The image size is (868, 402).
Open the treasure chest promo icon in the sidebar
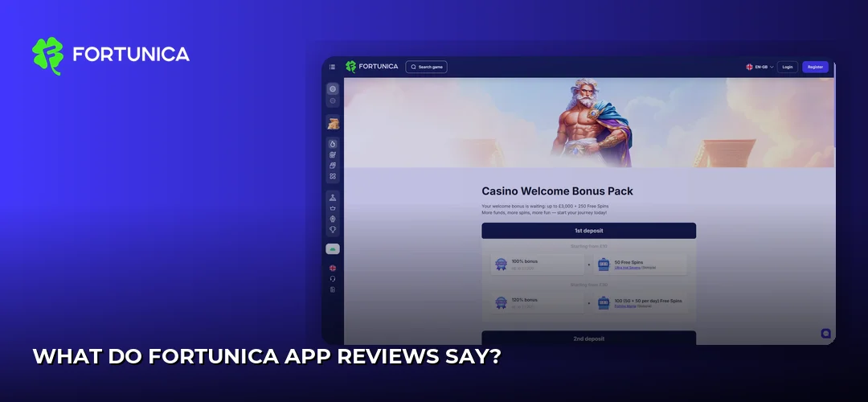pyautogui.click(x=333, y=123)
